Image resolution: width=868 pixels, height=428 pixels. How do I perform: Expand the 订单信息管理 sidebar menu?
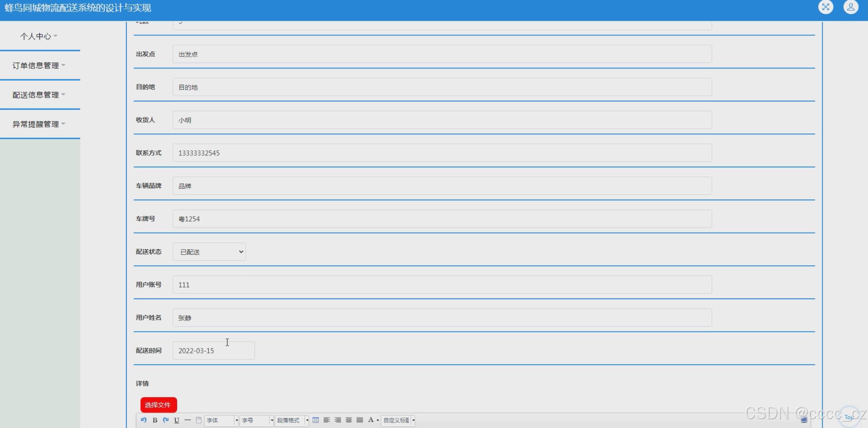39,65
